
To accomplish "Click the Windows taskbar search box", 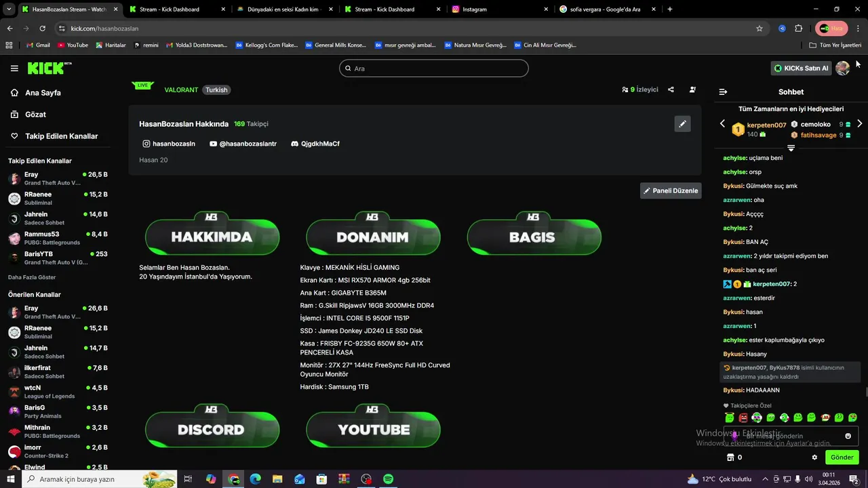I will point(99,479).
